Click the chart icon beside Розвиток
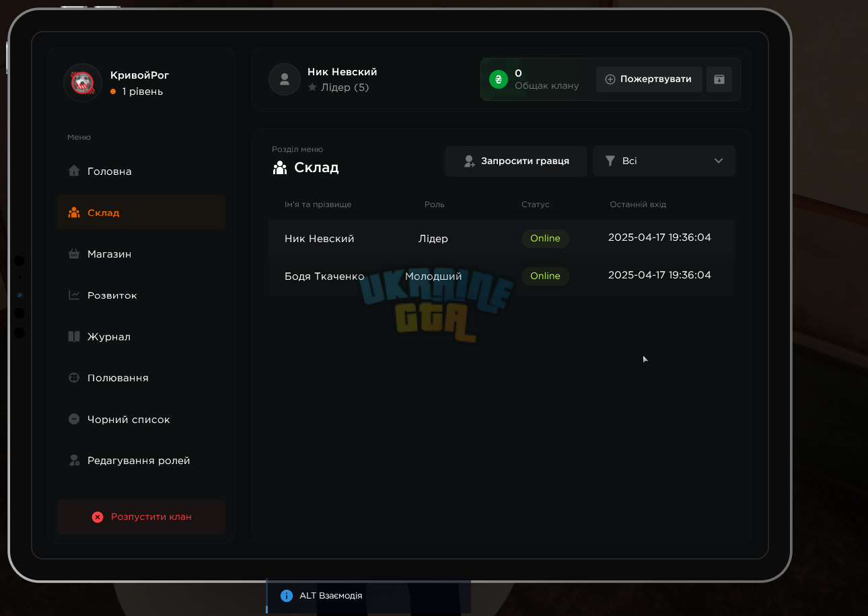Viewport: 868px width, 616px height. tap(74, 295)
